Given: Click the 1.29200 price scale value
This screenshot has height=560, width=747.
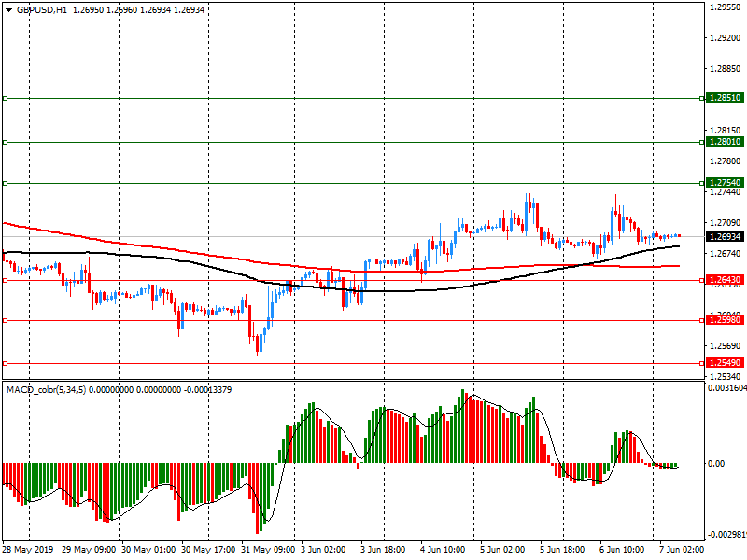Looking at the screenshot, I should click(726, 38).
